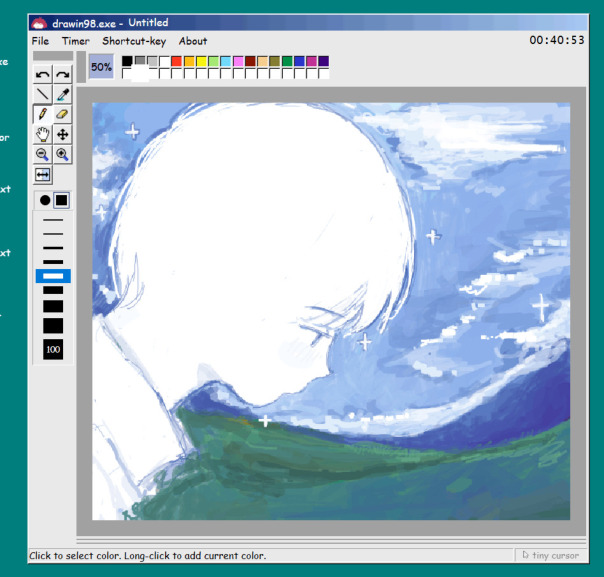Click the empty custom swatch below the red swatch

[177, 74]
